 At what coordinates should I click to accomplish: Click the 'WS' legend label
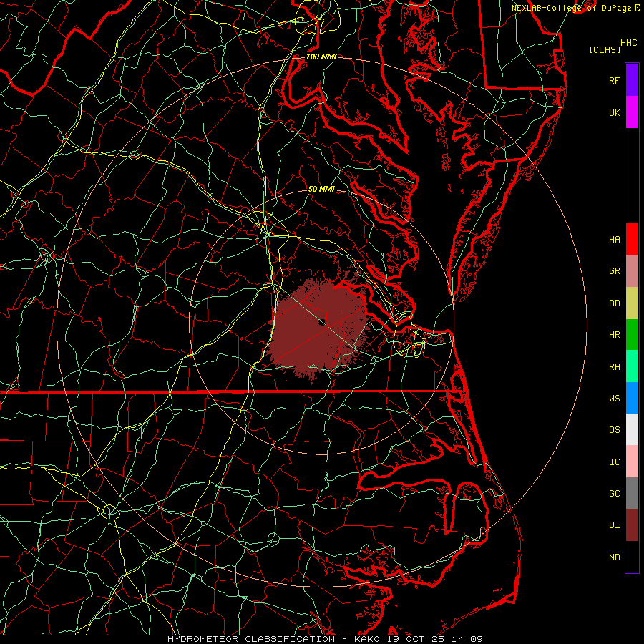614,398
